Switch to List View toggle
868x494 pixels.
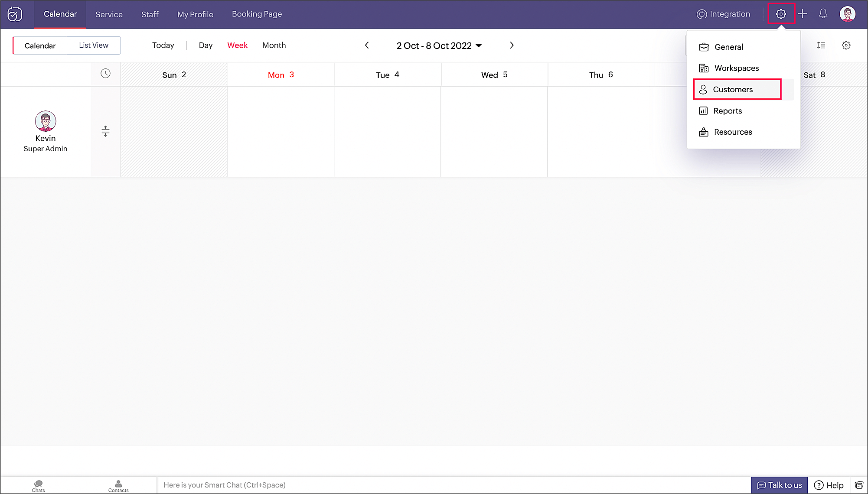(x=94, y=45)
